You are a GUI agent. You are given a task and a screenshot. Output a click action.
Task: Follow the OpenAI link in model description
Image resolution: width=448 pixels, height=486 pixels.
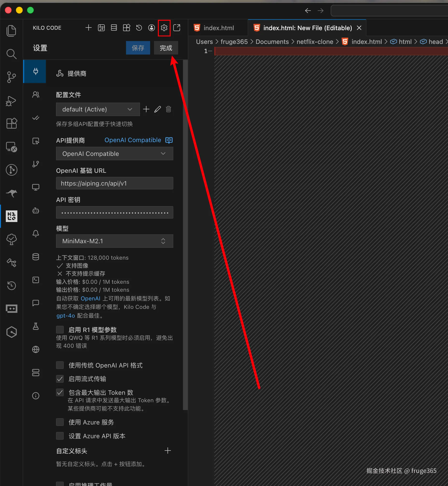91,299
